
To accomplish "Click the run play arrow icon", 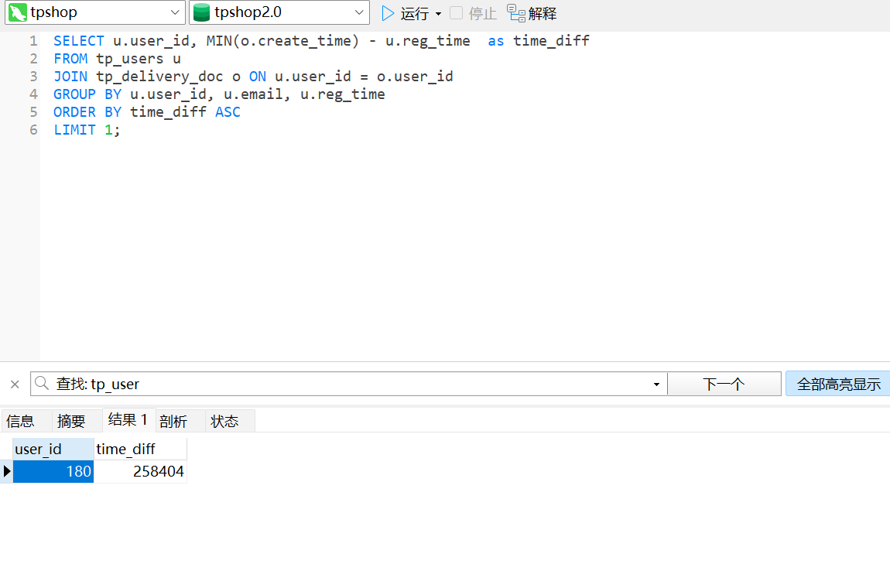I will pyautogui.click(x=388, y=13).
